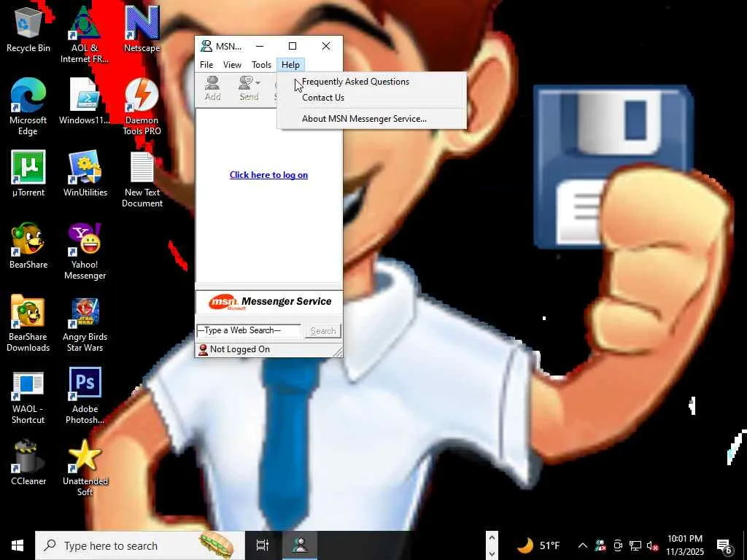Select the Windows11 script file icon

click(85, 101)
